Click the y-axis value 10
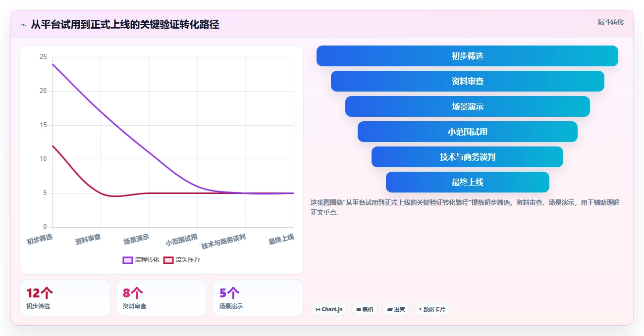This screenshot has width=644, height=336. (x=43, y=159)
